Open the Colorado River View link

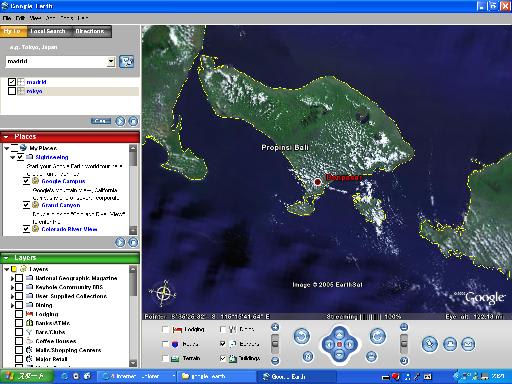click(69, 229)
